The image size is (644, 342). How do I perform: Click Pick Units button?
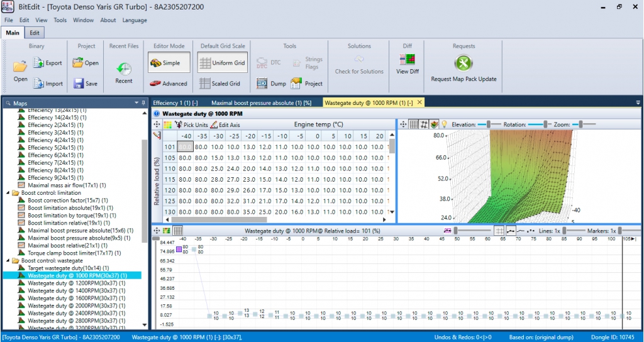pyautogui.click(x=191, y=125)
